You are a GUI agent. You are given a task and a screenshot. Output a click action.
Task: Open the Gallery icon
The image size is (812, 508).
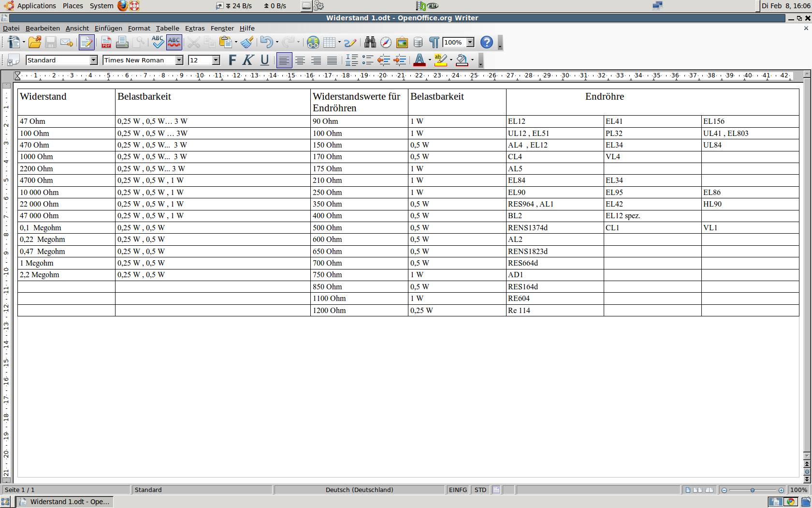402,43
